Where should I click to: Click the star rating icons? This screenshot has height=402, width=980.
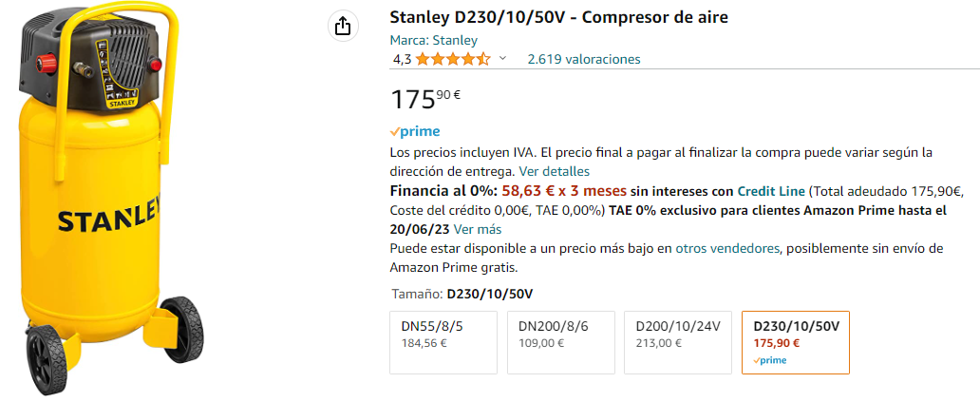pos(453,59)
